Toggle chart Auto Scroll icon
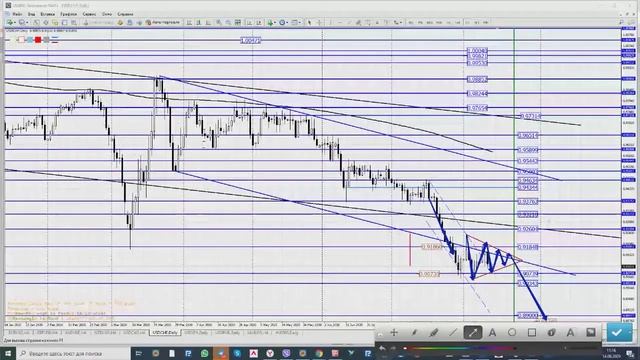Screen dimensions: 640x360 coord(249,22)
